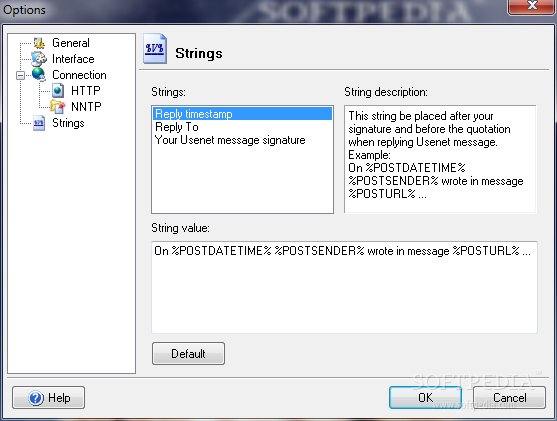Image resolution: width=557 pixels, height=421 pixels.
Task: Reset string with the Default button
Action: (x=188, y=353)
